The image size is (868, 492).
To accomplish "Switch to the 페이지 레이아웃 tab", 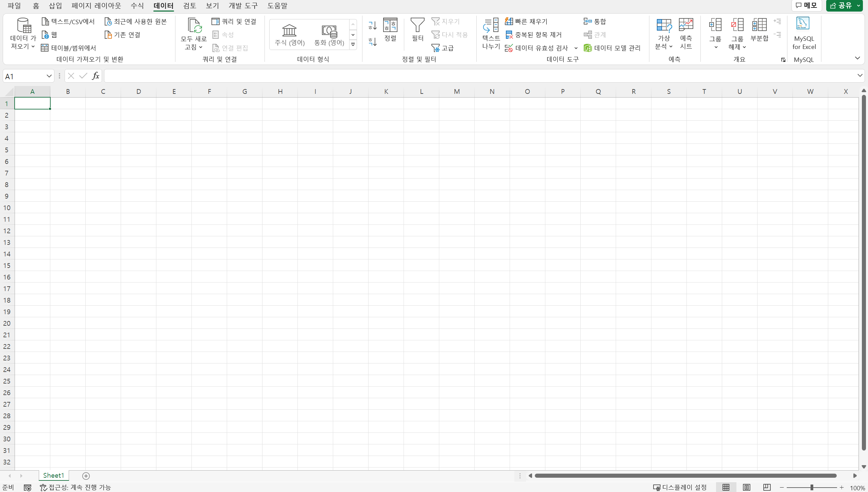I will tap(96, 5).
